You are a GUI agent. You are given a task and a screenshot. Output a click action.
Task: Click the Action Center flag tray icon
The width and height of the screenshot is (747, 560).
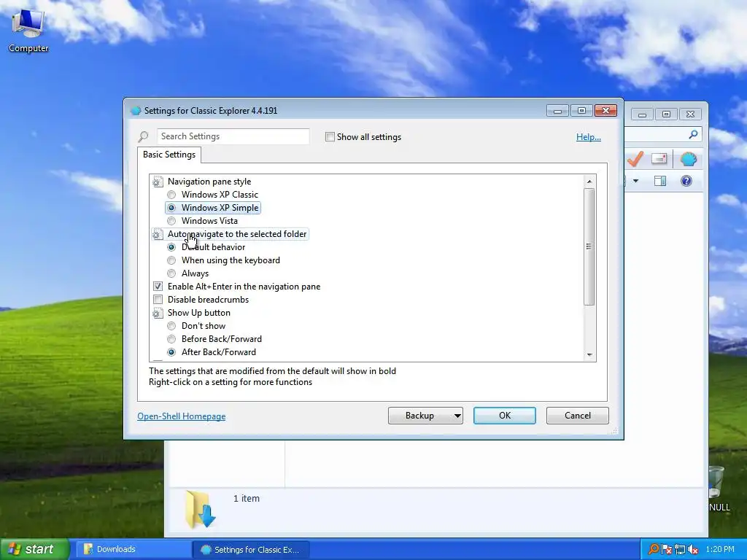[x=667, y=550]
